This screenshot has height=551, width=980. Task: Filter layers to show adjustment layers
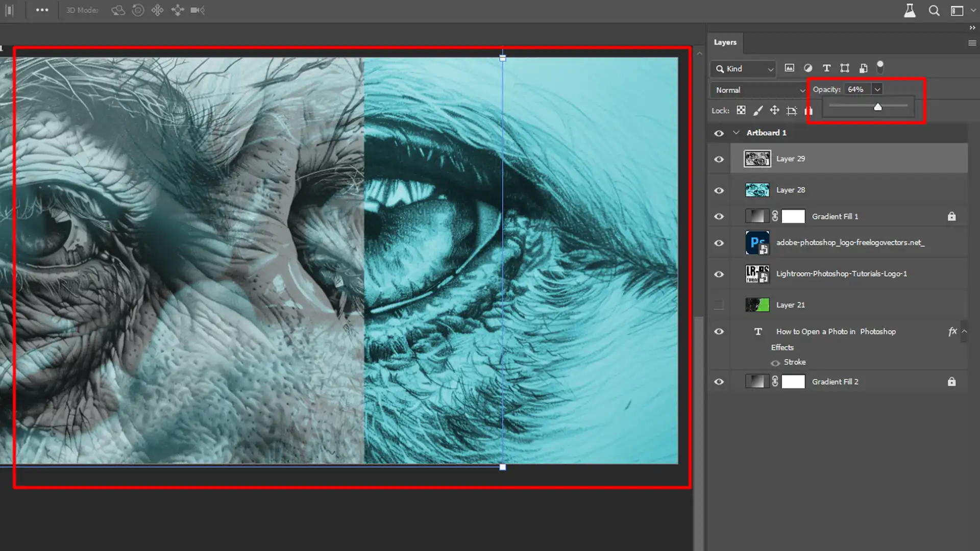tap(808, 68)
